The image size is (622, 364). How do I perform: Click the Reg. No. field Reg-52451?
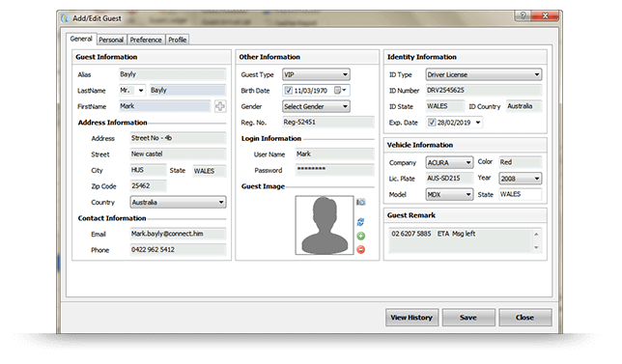click(328, 122)
